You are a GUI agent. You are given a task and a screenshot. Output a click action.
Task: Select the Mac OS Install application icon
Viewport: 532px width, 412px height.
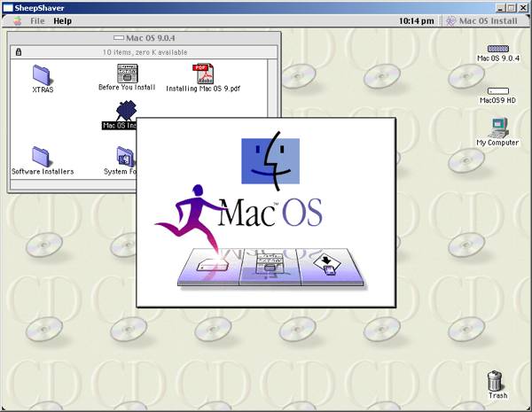[x=124, y=110]
